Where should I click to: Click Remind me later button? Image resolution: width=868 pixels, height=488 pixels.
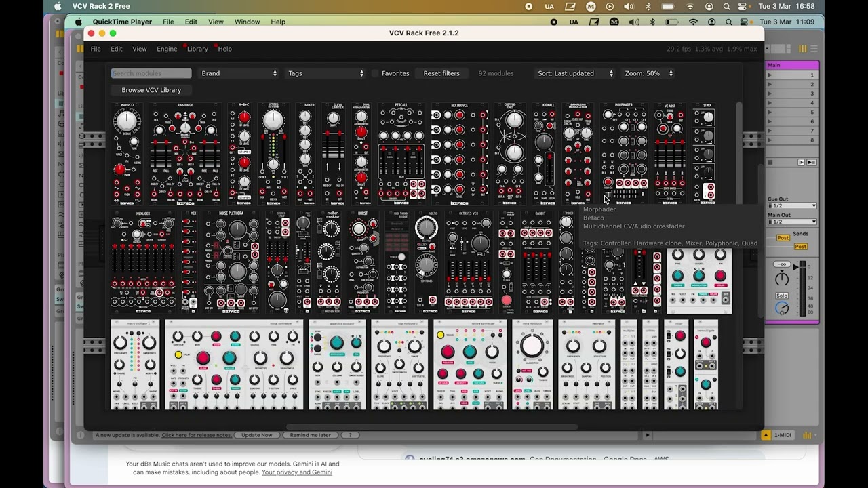pos(311,435)
